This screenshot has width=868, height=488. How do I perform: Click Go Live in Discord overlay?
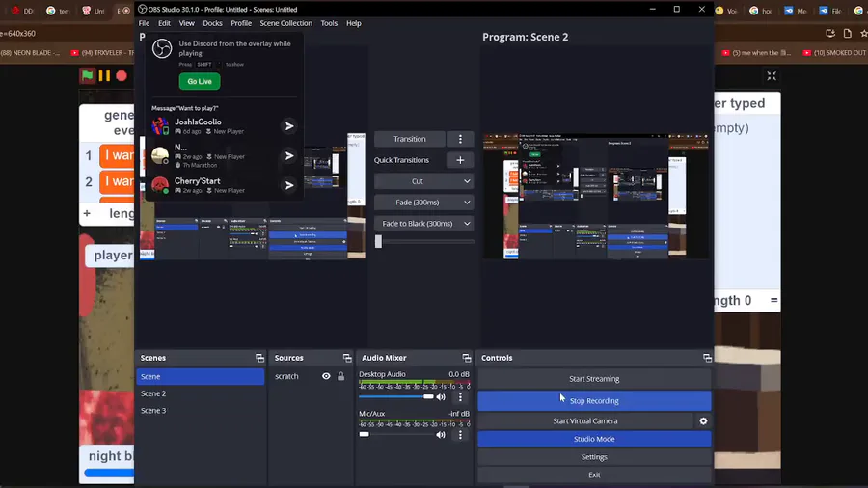coord(200,81)
